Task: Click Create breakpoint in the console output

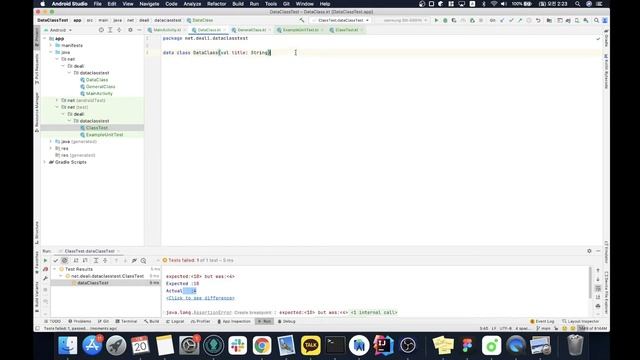Action: 253,312
